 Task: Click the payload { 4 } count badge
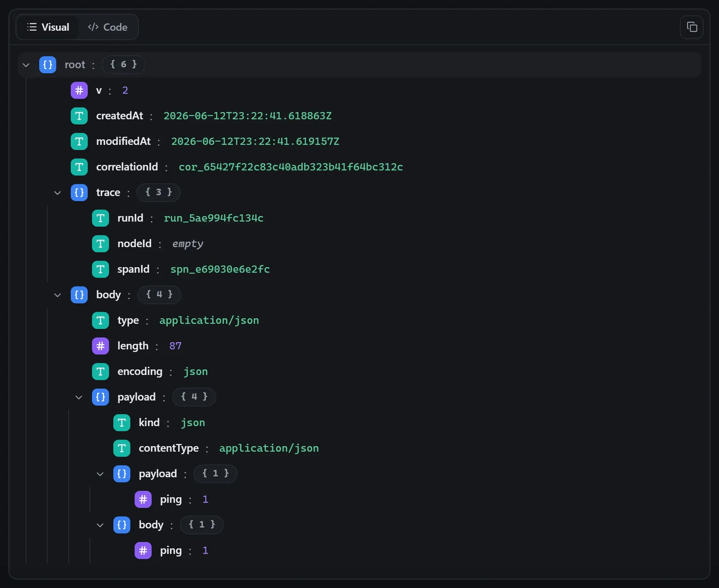[194, 397]
